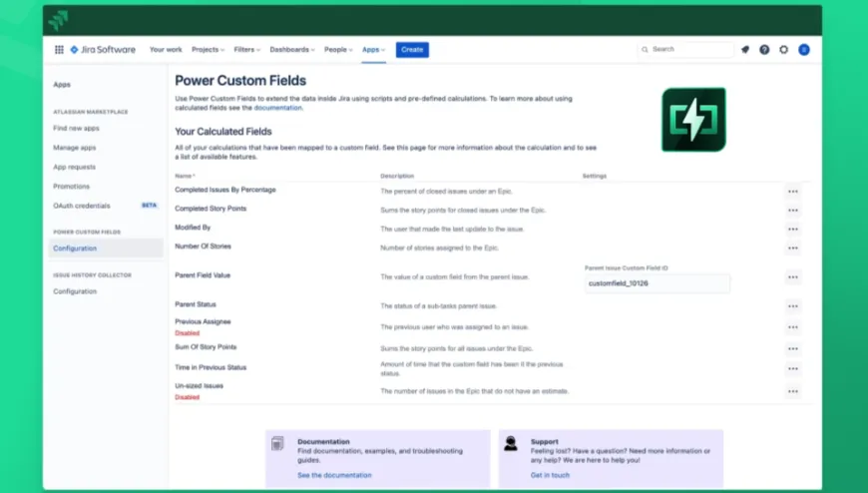The height and width of the screenshot is (493, 868).
Task: Click the Documentation card page icon
Action: [278, 443]
